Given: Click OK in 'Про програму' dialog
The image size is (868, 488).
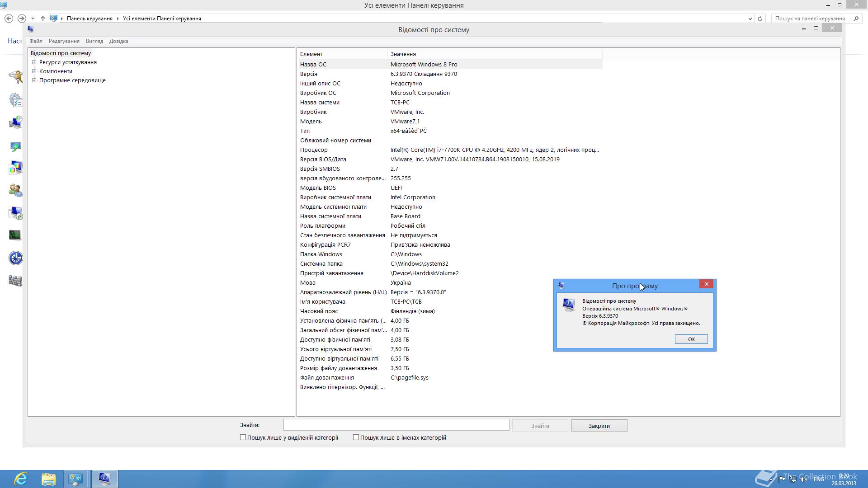Looking at the screenshot, I should 691,339.
